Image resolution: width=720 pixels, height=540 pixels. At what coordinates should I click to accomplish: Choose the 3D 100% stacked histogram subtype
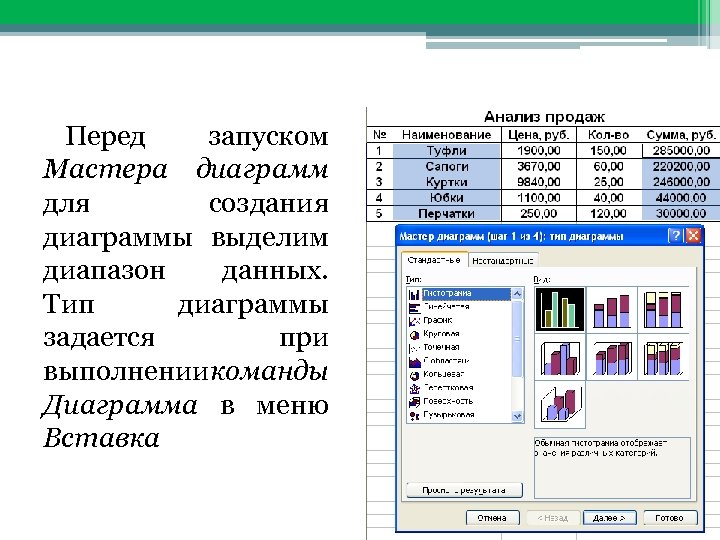(x=664, y=357)
